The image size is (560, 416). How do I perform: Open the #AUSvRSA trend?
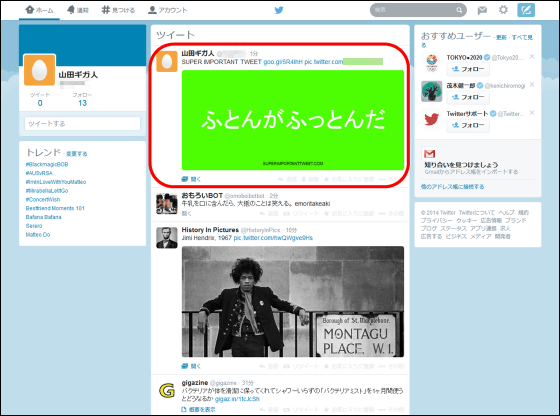click(39, 173)
